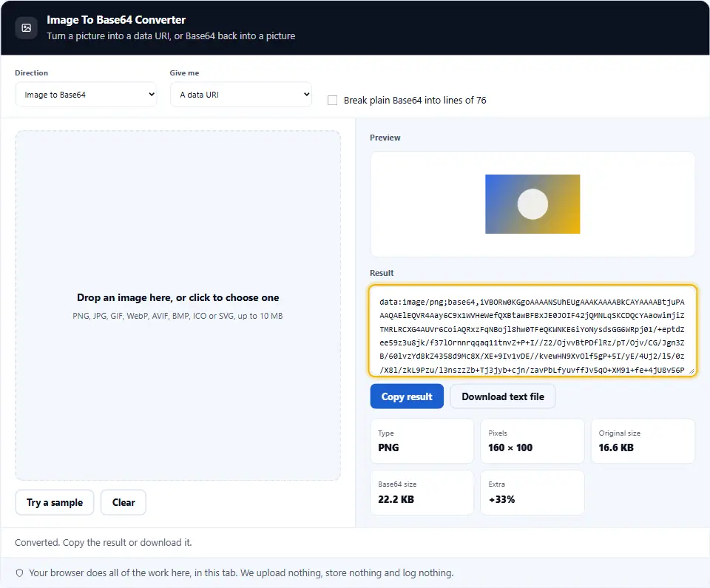
Task: Click inside the Result Base64 text area
Action: coord(532,331)
